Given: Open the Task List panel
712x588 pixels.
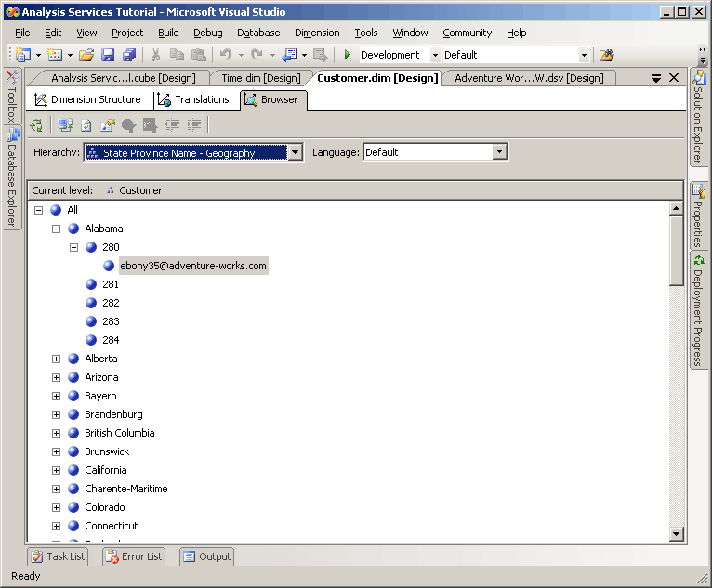Looking at the screenshot, I should click(x=59, y=556).
